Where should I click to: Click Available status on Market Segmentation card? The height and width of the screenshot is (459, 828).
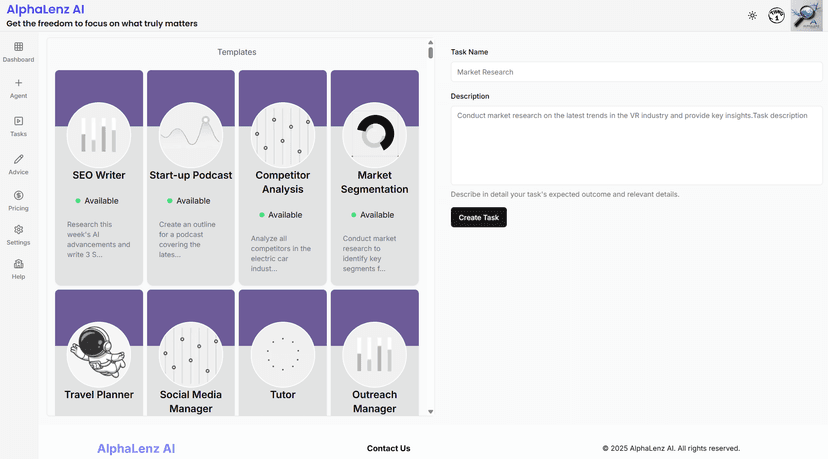(372, 215)
